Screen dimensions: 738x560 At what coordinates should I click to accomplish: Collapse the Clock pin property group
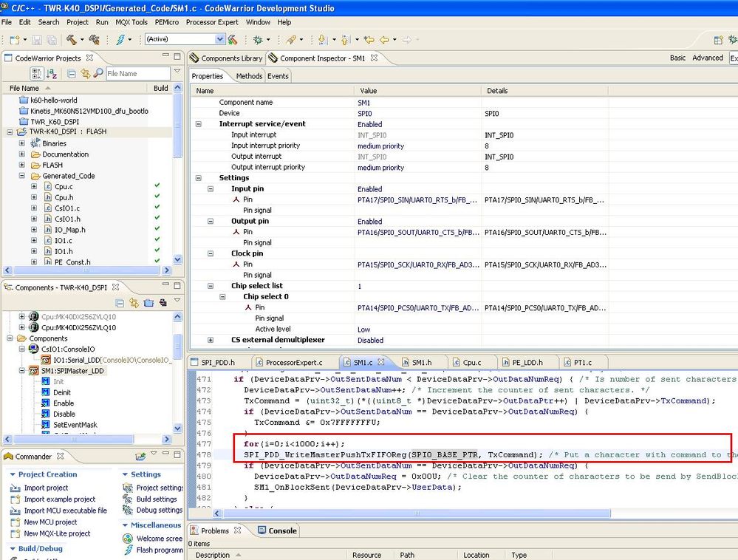211,253
